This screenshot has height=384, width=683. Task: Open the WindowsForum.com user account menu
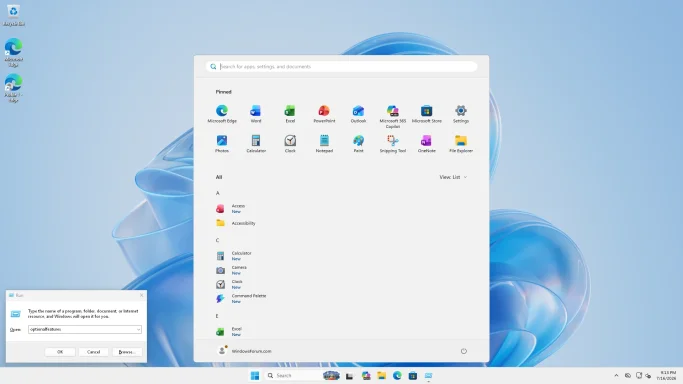tap(244, 351)
